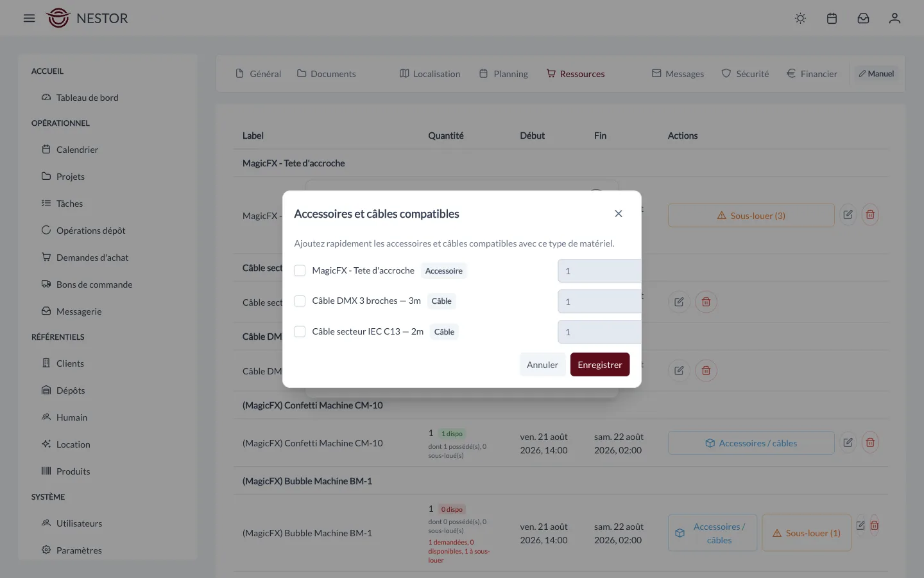The width and height of the screenshot is (924, 578).
Task: Edit the Confetti Machine CM-10 row
Action: 848,442
